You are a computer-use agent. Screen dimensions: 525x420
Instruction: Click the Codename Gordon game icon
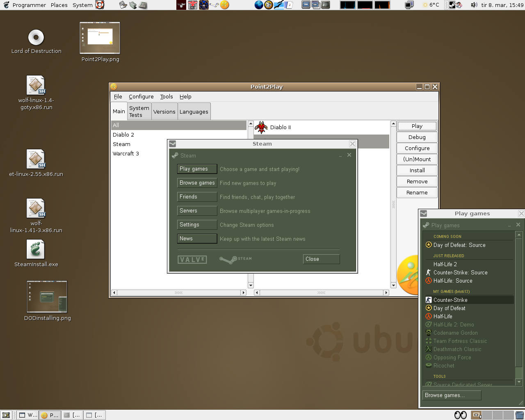[429, 333]
